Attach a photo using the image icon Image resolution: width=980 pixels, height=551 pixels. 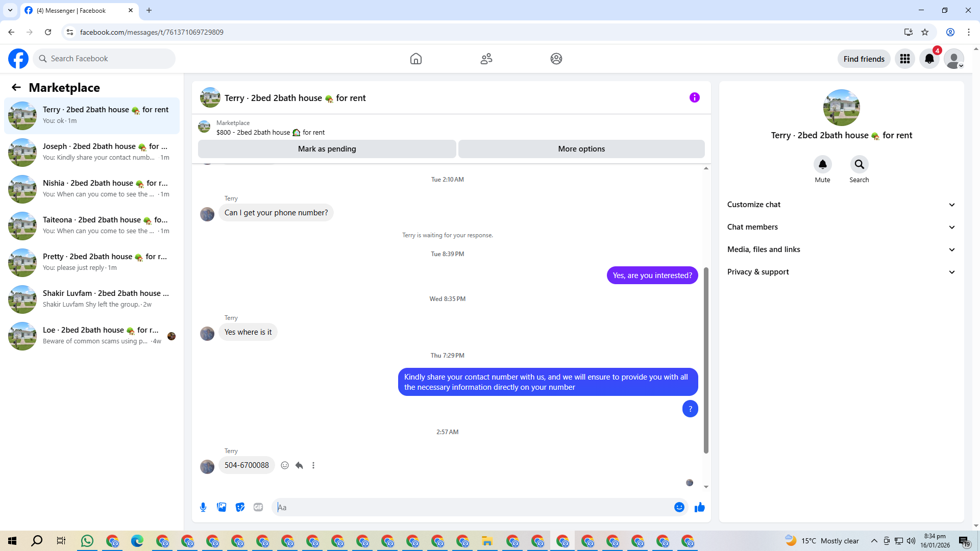[x=222, y=507]
